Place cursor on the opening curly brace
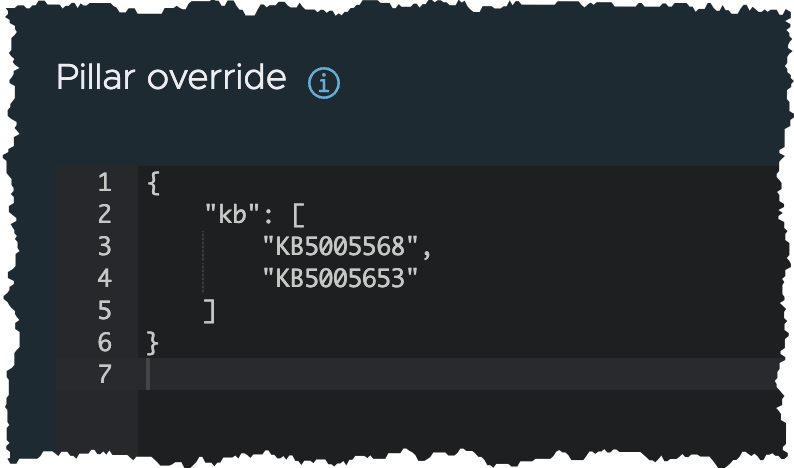794x468 pixels. (153, 183)
